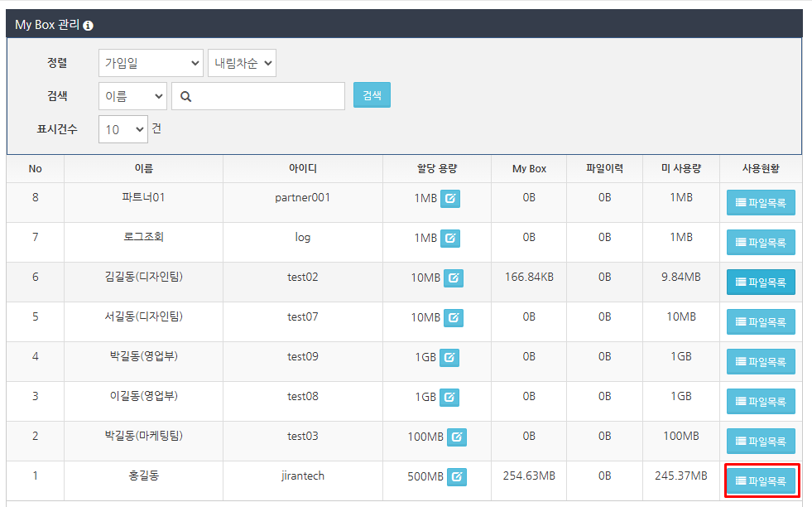Open the 이름 search type dropdown
The width and height of the screenshot is (812, 507).
coord(132,96)
